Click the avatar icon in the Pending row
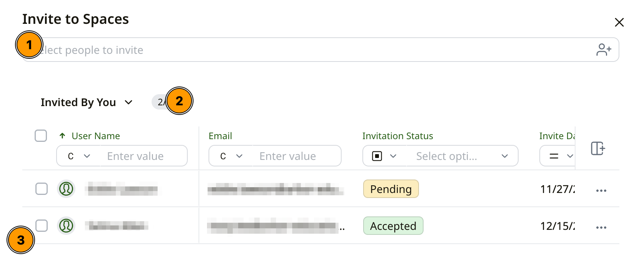644x276 pixels. [x=66, y=189]
